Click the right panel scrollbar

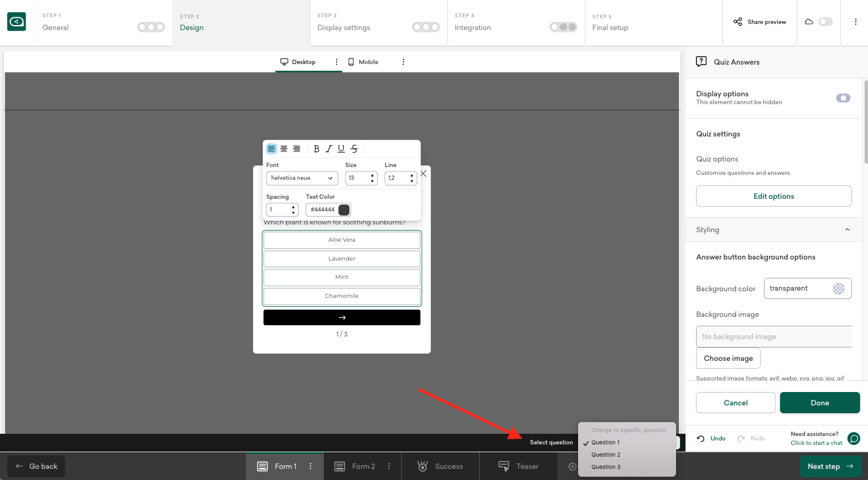(865, 121)
